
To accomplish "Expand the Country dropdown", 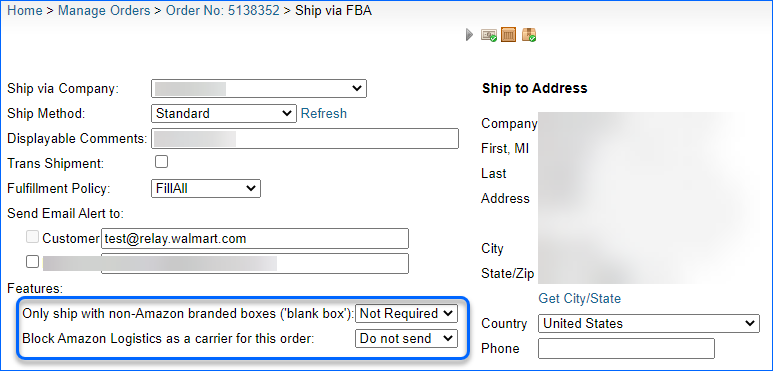I will [649, 324].
